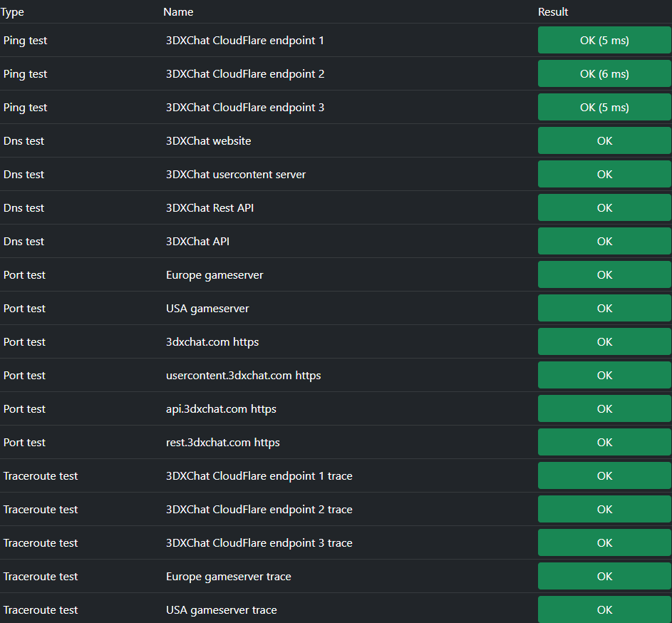
Task: Click the CloudFlare endpoint 2 trace row label
Action: (x=259, y=509)
